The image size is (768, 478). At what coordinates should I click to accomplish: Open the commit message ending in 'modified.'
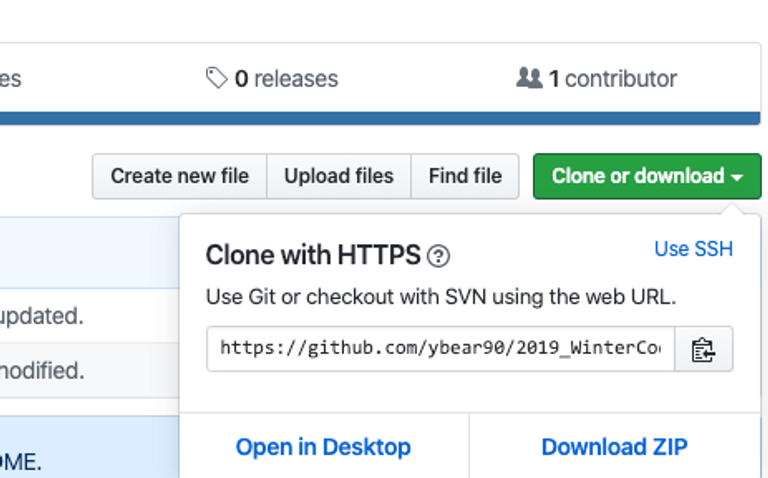tap(42, 371)
